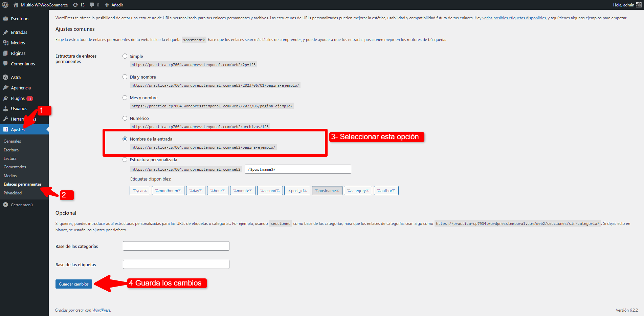This screenshot has width=644, height=316.
Task: Click the sidebar Comentarios bubble icon
Action: click(5, 64)
